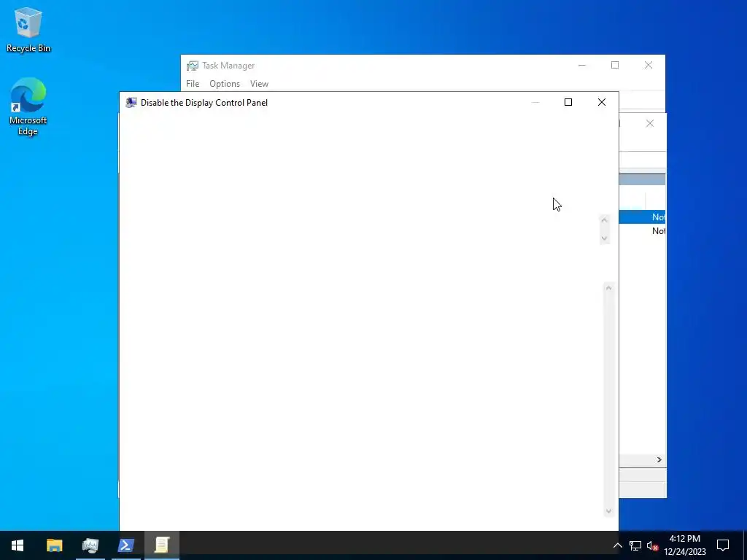The width and height of the screenshot is (747, 560).
Task: Close the Disable the Display Control Panel window
Action: pos(602,102)
